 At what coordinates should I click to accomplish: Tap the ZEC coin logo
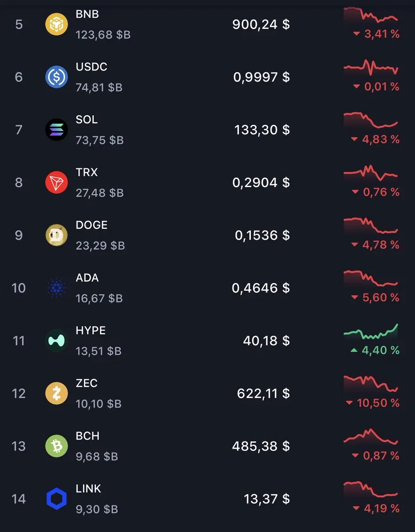57,394
